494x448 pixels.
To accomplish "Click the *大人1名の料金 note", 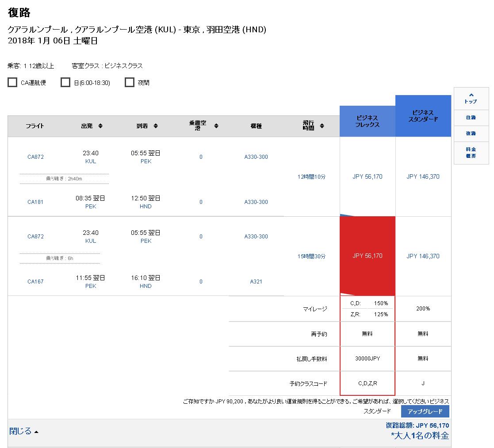I will (420, 436).
